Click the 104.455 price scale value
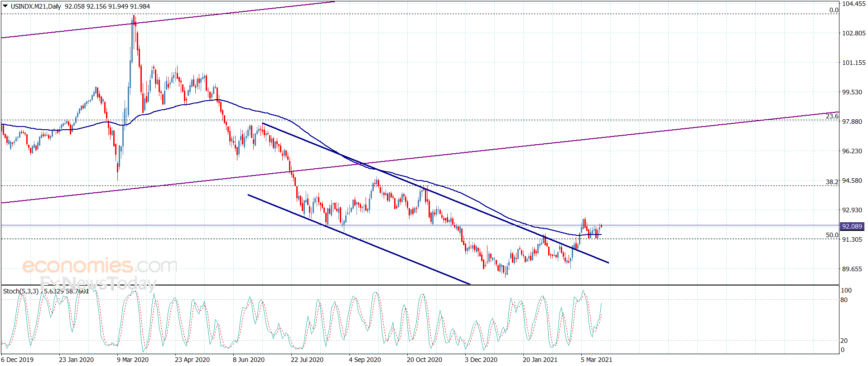Screen dimensions: 868x366 coord(854,4)
